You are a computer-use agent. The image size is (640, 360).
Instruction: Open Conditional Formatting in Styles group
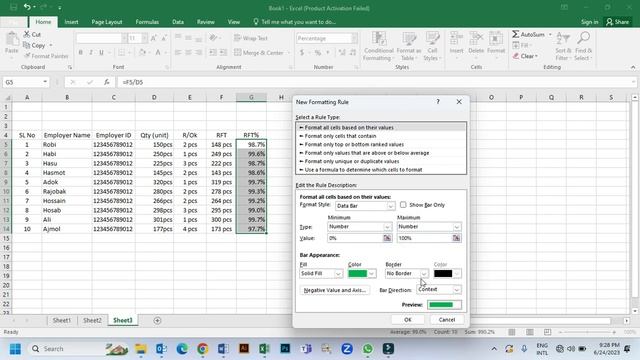378,46
